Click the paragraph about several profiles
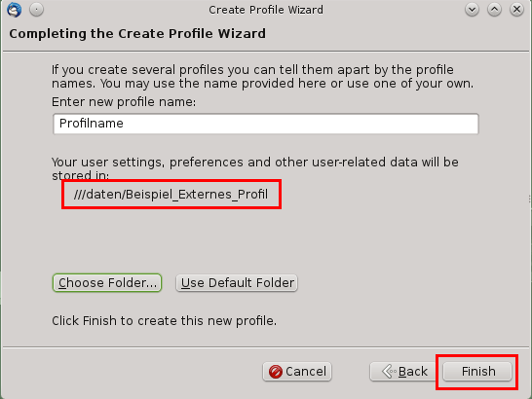The image size is (532, 399). [x=262, y=76]
